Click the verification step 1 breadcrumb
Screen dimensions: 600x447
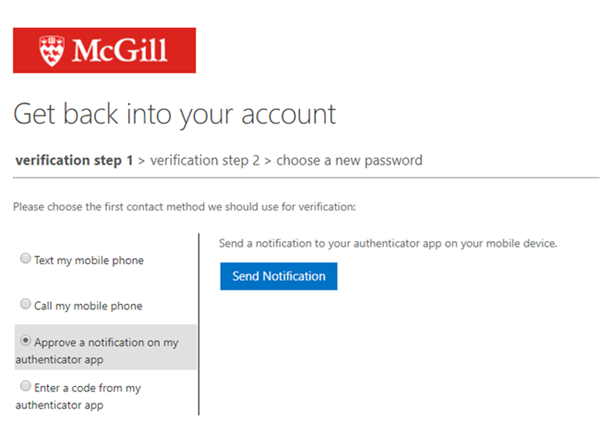pyautogui.click(x=74, y=160)
